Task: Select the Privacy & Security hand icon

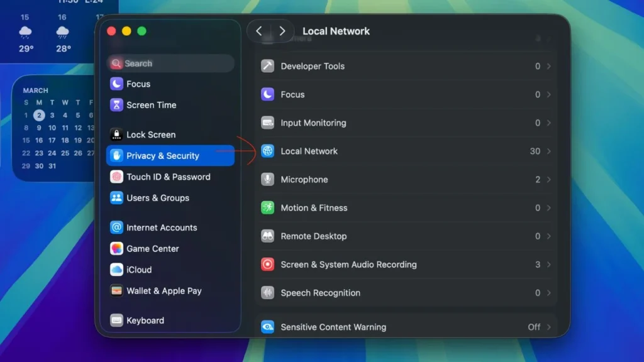Action: click(x=116, y=155)
